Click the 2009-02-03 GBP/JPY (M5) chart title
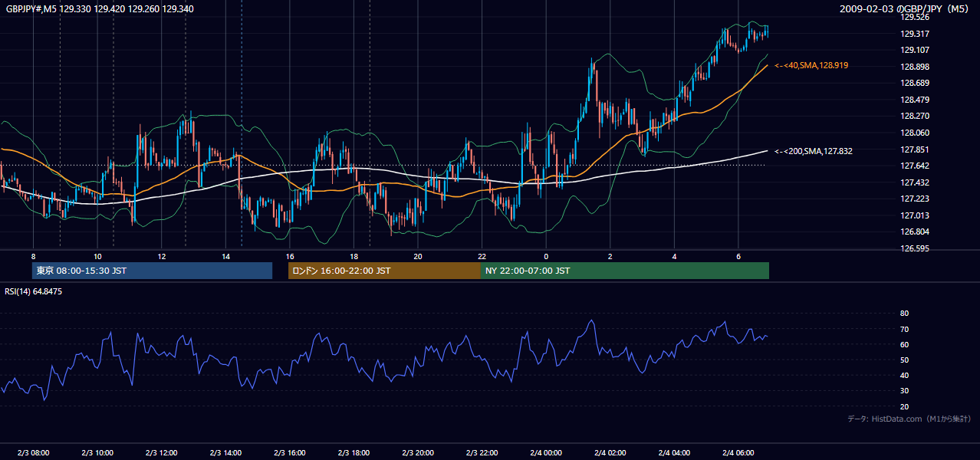The height and width of the screenshot is (460, 980). point(905,9)
